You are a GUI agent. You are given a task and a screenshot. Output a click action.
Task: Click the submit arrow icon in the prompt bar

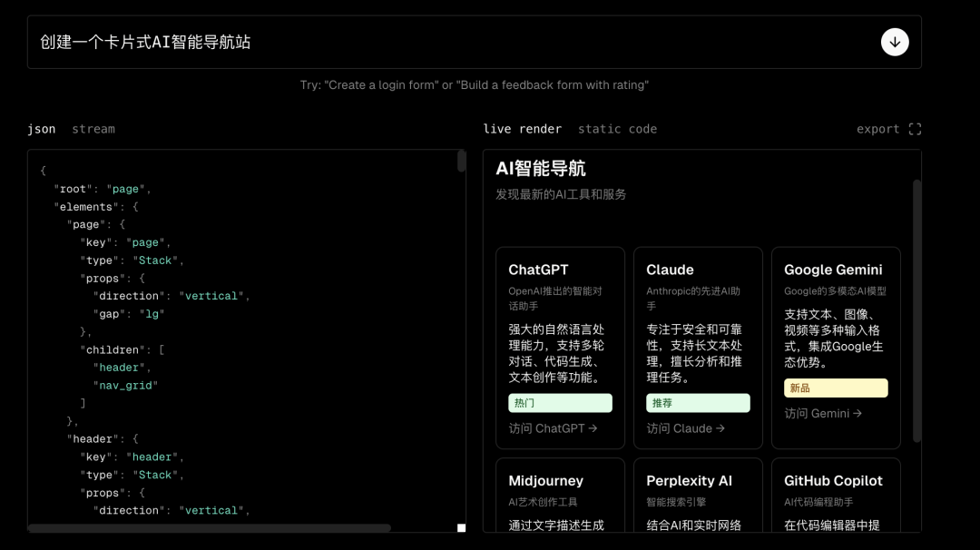895,42
